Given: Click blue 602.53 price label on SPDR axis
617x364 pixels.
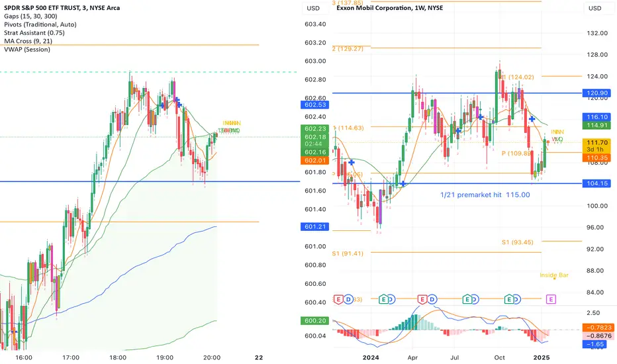Looking at the screenshot, I should point(315,105).
